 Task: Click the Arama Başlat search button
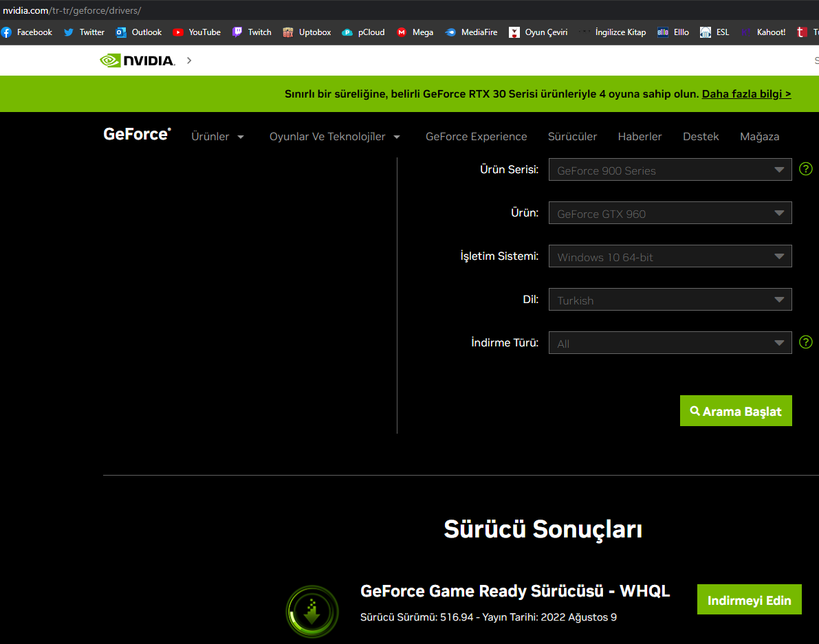pyautogui.click(x=736, y=411)
